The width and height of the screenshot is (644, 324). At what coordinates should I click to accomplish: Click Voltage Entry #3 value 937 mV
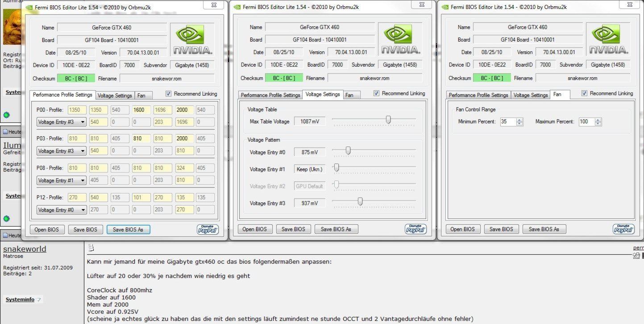point(310,203)
